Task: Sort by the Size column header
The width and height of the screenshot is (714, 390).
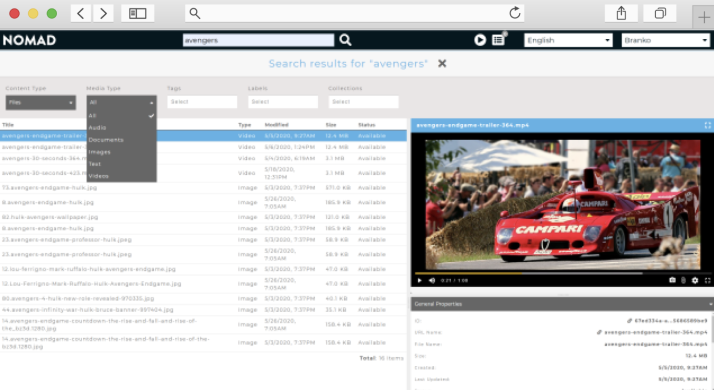Action: [x=331, y=125]
